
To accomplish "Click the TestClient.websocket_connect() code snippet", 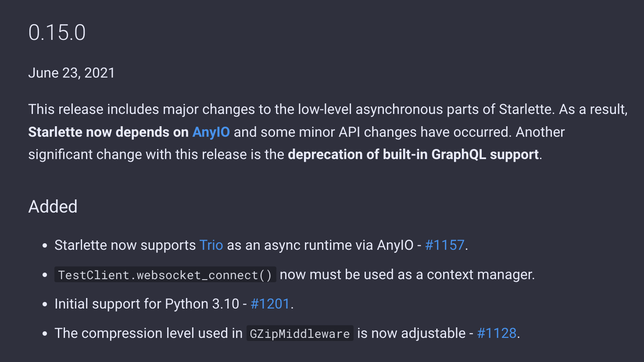I will (x=165, y=275).
